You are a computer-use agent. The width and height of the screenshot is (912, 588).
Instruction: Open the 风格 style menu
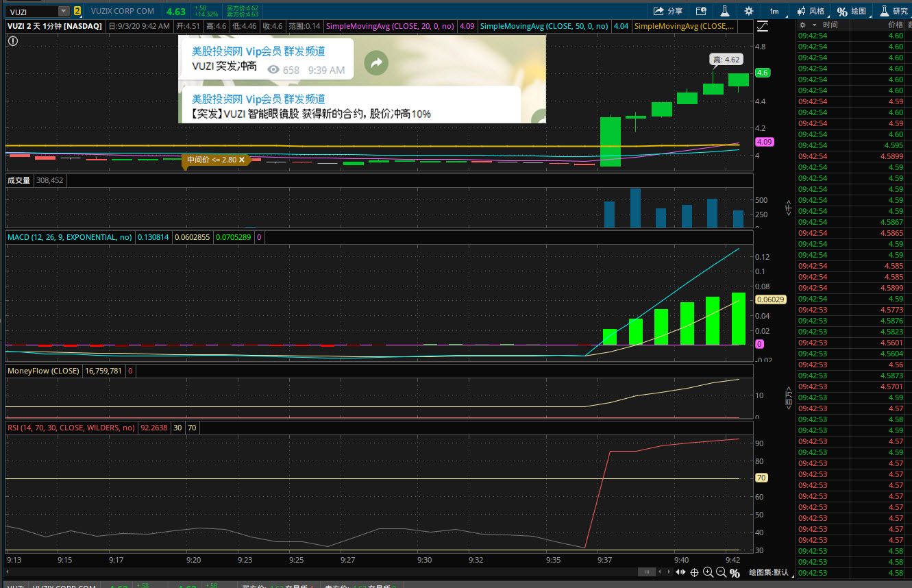point(811,11)
